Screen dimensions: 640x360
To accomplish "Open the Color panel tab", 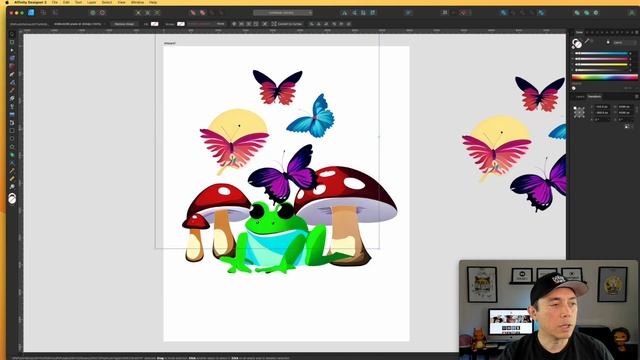I will click(x=579, y=32).
